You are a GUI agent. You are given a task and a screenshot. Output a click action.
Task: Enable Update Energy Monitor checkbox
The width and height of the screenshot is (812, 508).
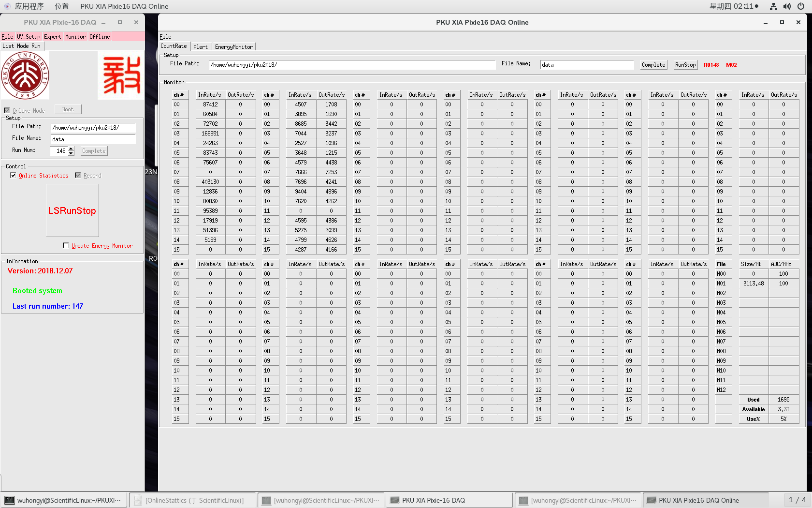click(66, 245)
